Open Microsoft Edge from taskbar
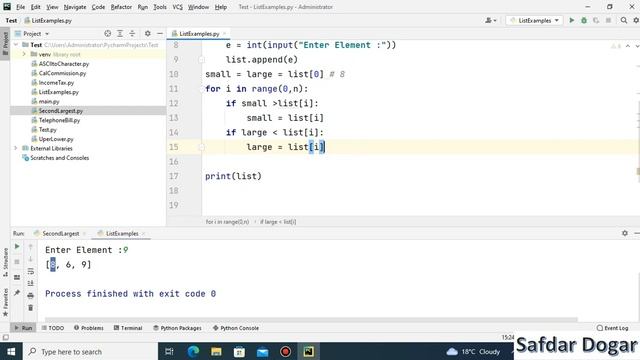The image size is (640, 360). tap(193, 351)
